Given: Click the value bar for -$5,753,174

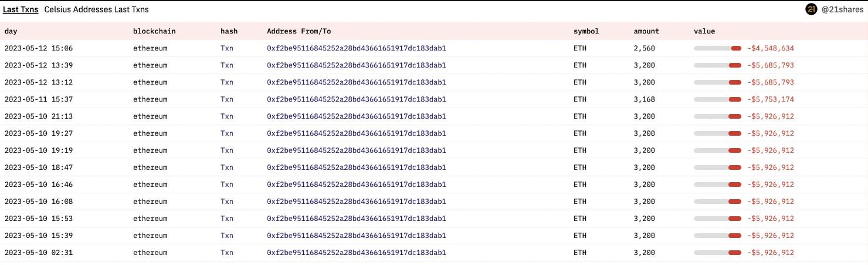Looking at the screenshot, I should tap(718, 99).
